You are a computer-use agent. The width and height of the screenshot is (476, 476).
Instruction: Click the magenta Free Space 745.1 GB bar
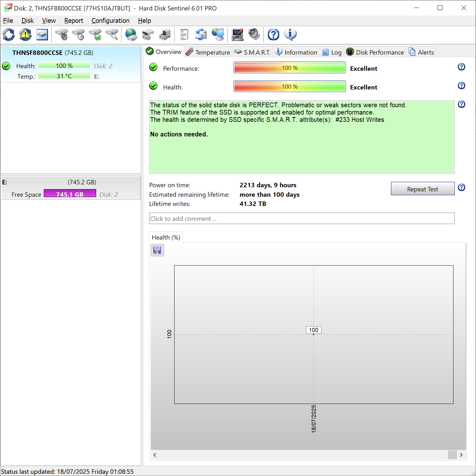[70, 194]
